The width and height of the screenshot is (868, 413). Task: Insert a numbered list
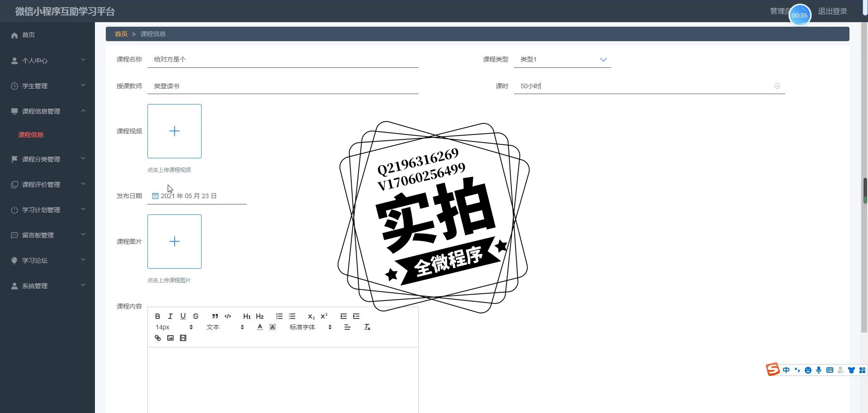coord(279,316)
